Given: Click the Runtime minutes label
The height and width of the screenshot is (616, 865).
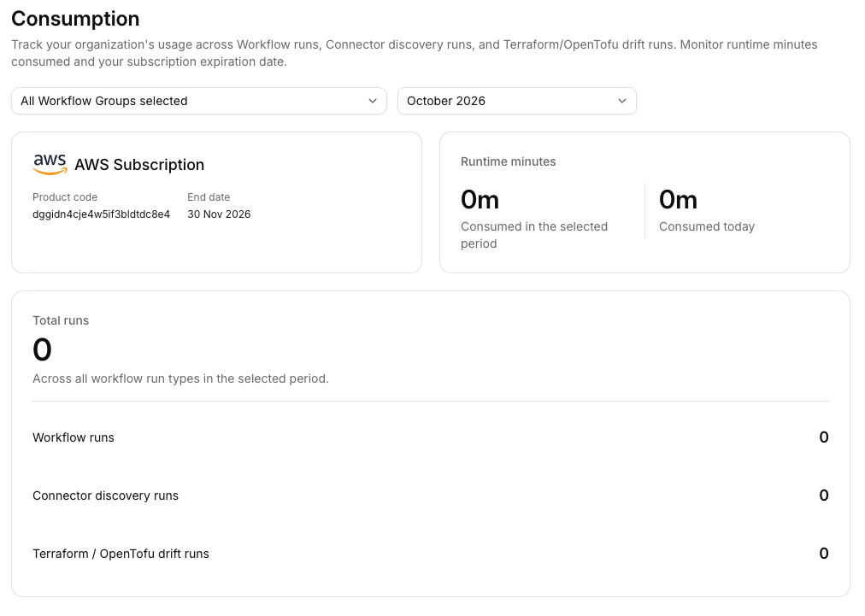Looking at the screenshot, I should pos(508,161).
